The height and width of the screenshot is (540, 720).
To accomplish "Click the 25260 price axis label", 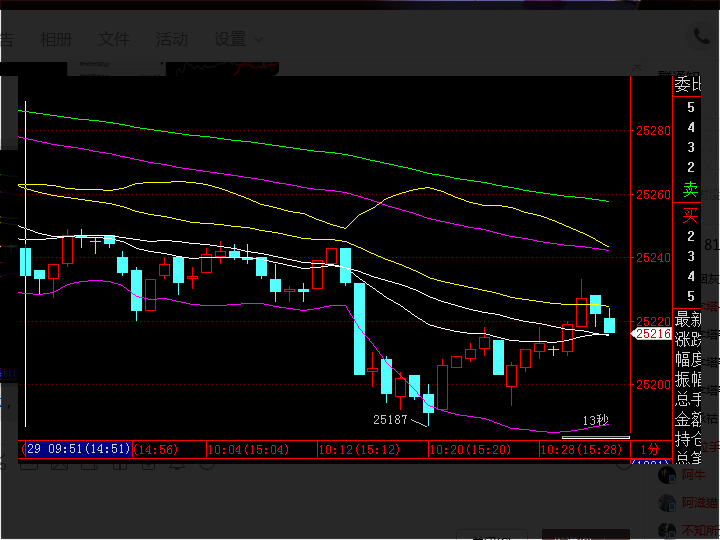I will pyautogui.click(x=653, y=195).
